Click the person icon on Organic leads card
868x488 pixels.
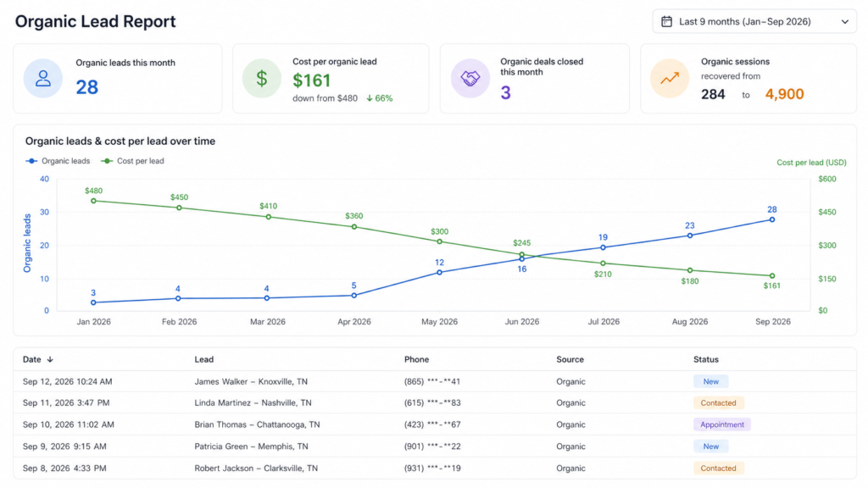coord(42,78)
